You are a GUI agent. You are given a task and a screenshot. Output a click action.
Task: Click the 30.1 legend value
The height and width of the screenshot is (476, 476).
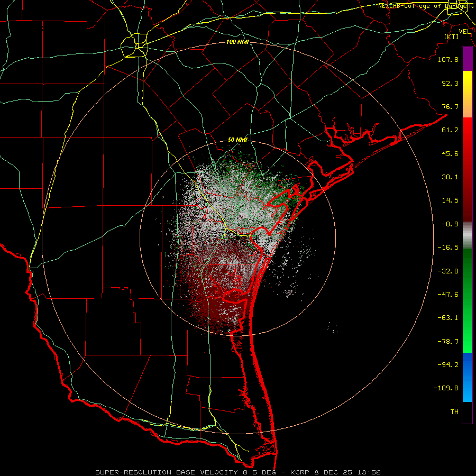(x=450, y=177)
